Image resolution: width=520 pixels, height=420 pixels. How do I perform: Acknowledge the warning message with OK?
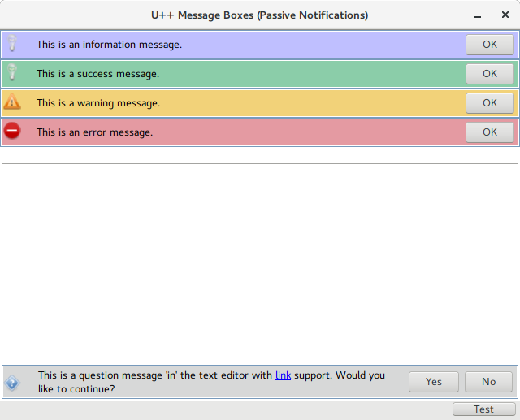click(x=489, y=103)
